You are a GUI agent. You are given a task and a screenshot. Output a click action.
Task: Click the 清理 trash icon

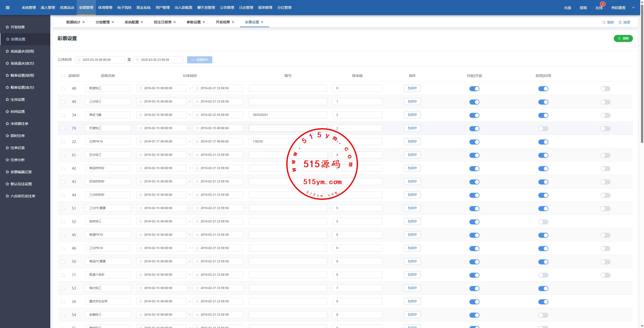point(620,22)
